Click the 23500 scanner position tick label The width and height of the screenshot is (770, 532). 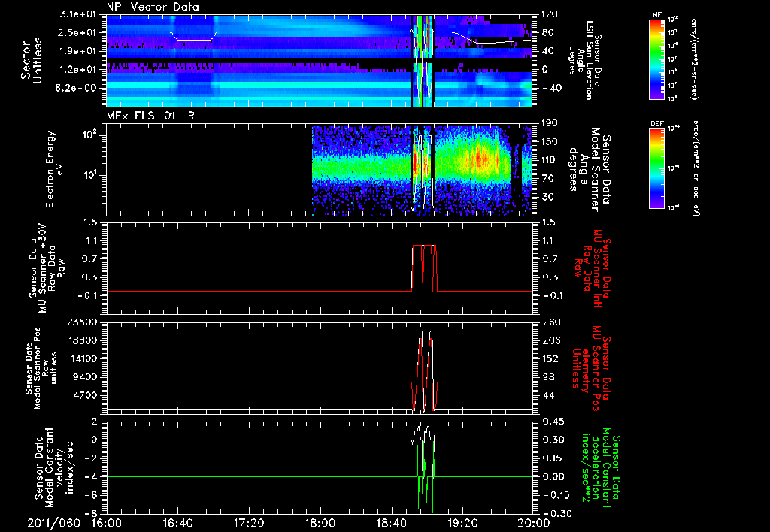(x=83, y=322)
